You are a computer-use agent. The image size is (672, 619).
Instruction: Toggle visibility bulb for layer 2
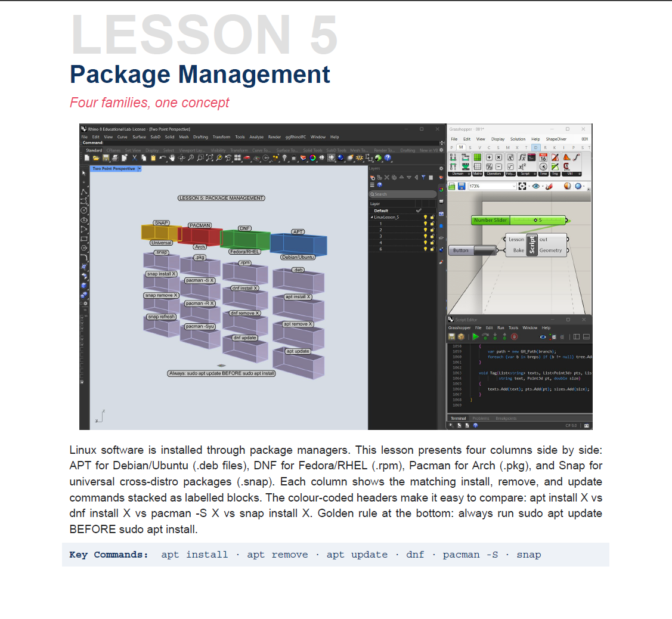click(x=426, y=230)
